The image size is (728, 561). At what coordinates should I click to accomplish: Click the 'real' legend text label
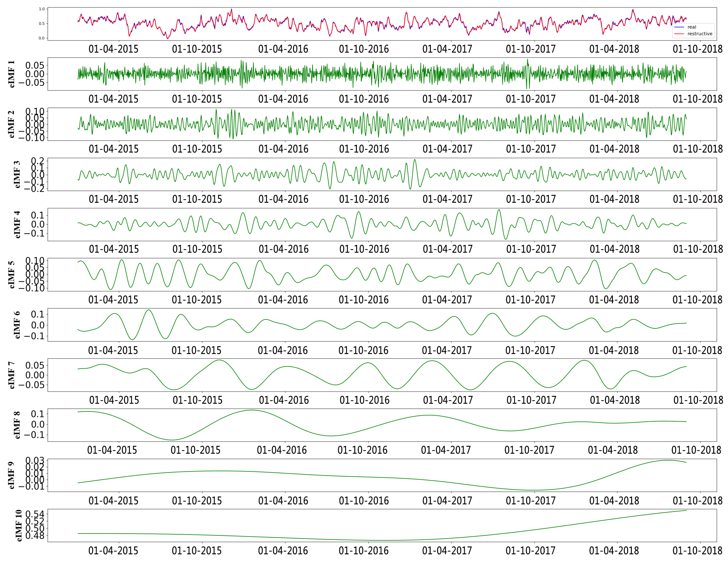[x=692, y=27]
